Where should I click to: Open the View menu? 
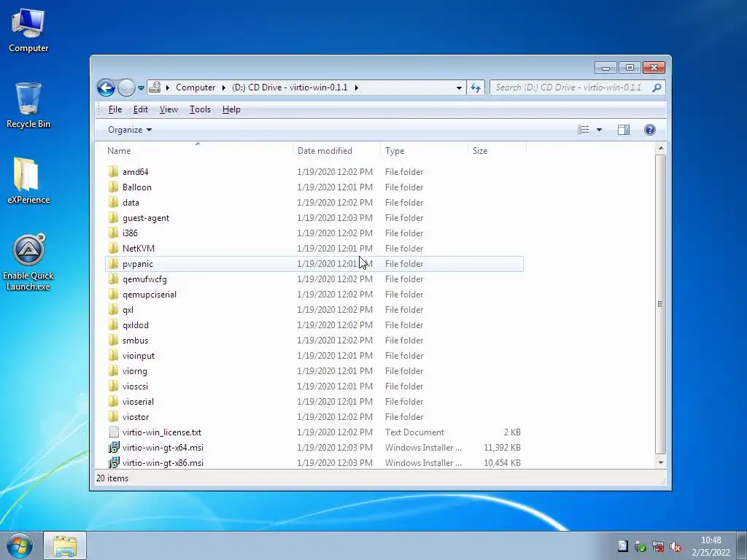(169, 109)
